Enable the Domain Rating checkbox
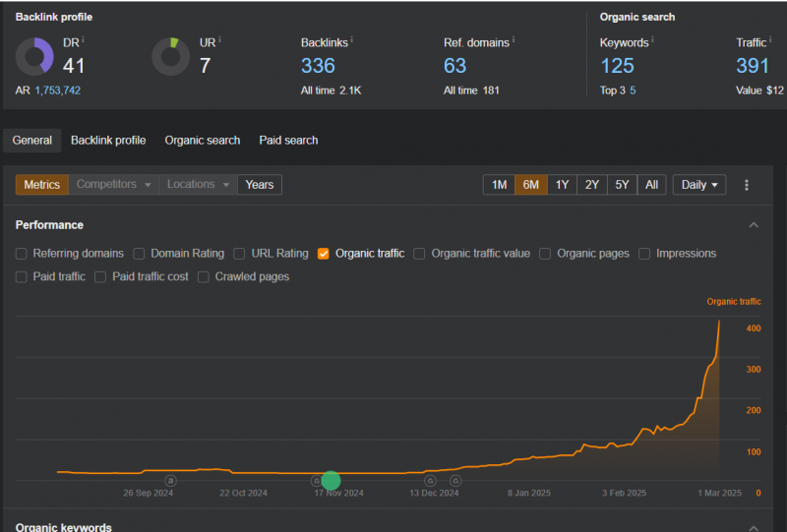Screen dimensions: 787x532 tap(139, 254)
